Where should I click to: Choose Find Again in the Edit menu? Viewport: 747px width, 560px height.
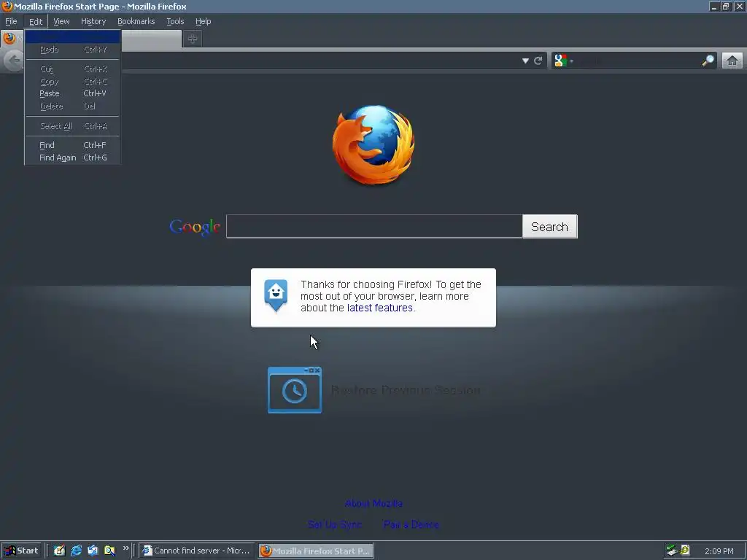point(72,157)
